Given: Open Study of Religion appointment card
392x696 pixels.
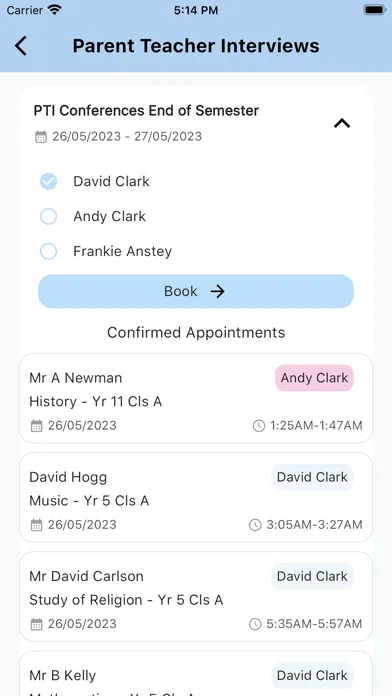Looking at the screenshot, I should pos(196,597).
